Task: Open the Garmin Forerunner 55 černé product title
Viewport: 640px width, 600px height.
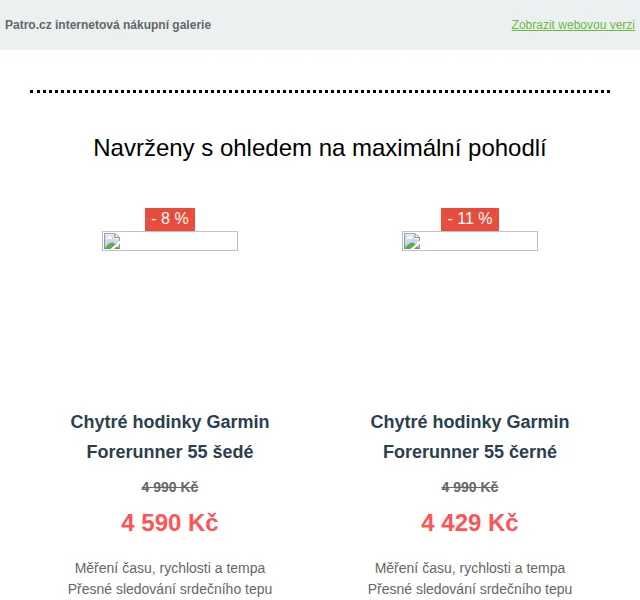Action: [x=470, y=437]
